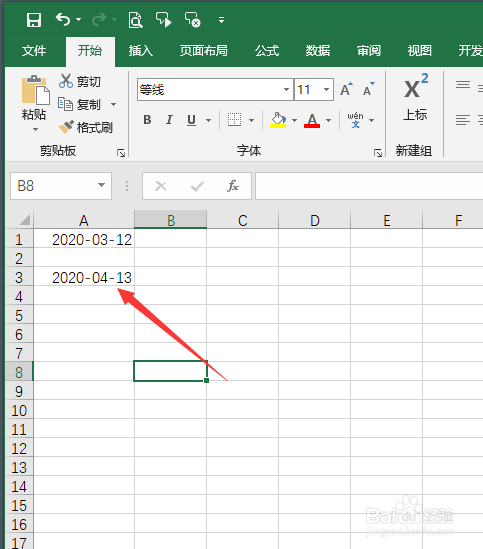Open borders dropdown arrow
This screenshot has height=549, width=483.
251,120
